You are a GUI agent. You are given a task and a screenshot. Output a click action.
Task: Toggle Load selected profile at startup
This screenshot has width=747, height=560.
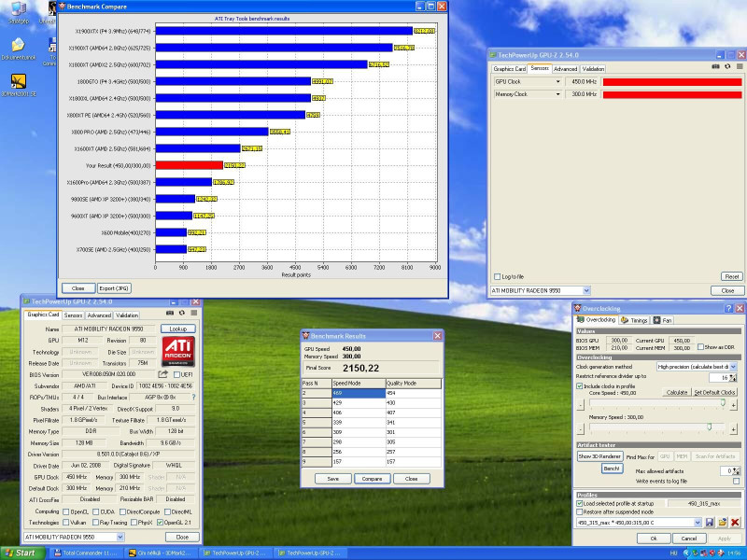(580, 503)
